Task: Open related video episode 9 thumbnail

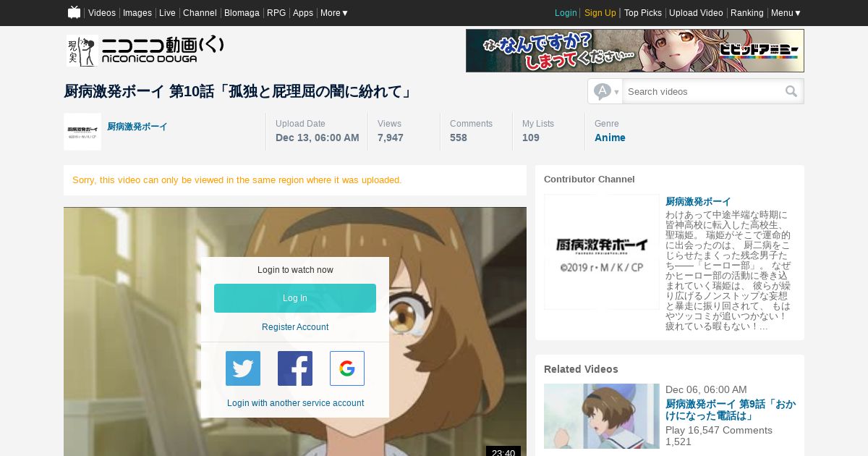Action: (602, 416)
